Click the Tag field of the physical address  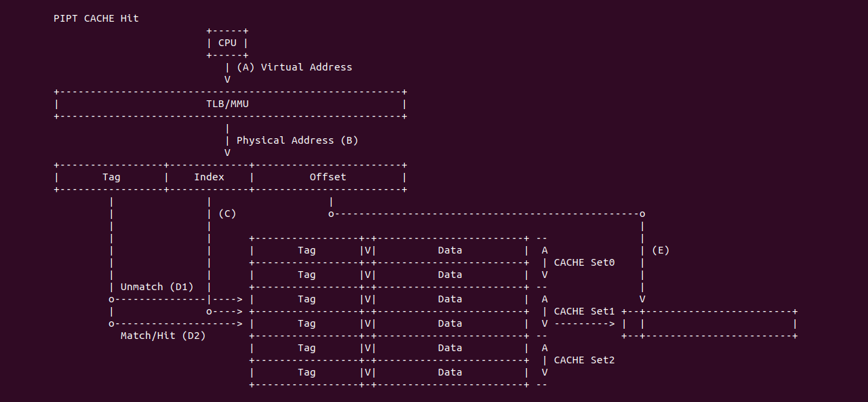coord(111,177)
